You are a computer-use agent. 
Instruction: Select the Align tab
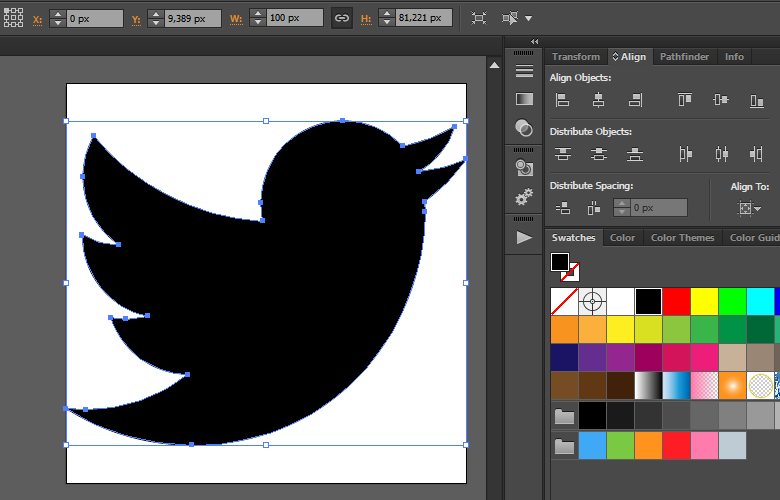(x=630, y=57)
